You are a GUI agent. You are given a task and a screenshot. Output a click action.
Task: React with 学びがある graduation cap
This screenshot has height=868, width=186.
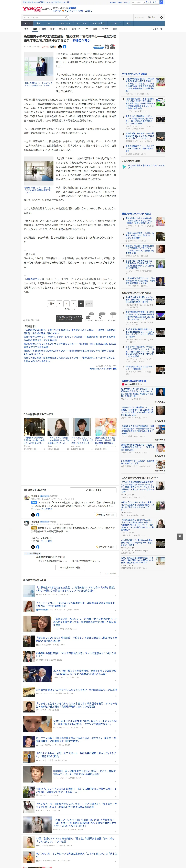pyautogui.click(x=89, y=317)
